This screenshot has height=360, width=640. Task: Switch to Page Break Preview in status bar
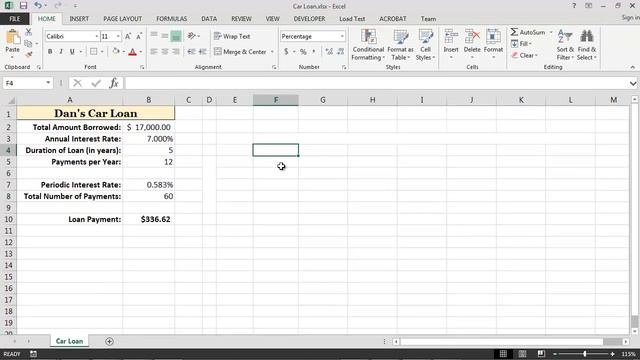(x=541, y=354)
